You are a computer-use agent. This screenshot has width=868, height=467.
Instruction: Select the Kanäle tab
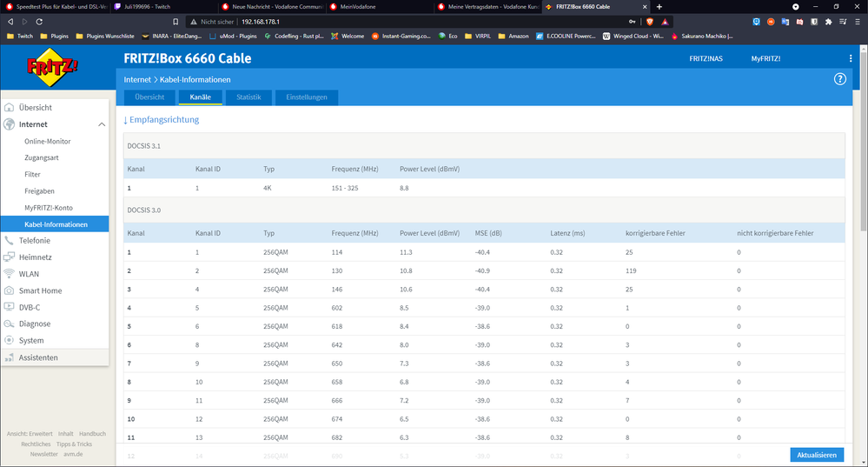(x=201, y=97)
